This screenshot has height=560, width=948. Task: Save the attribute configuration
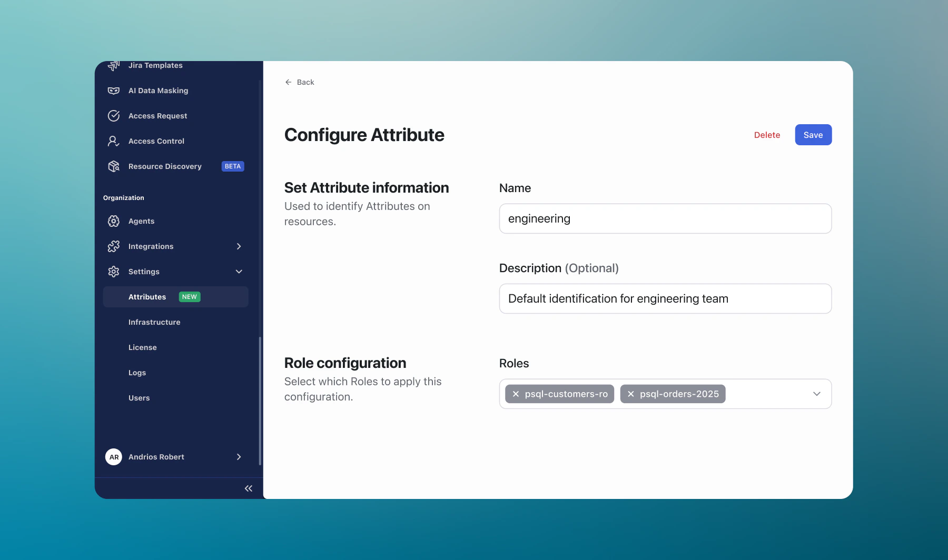pyautogui.click(x=813, y=135)
